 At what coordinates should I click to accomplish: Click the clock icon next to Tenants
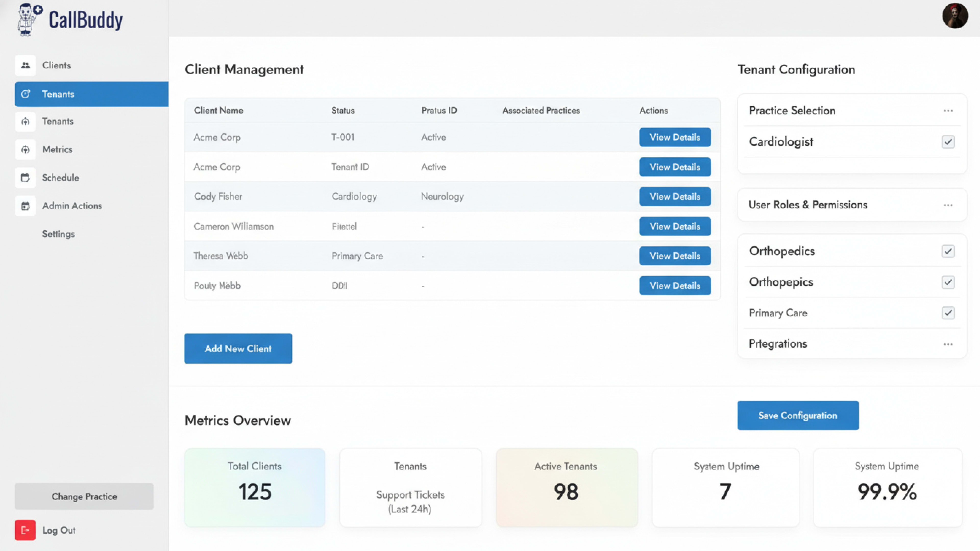click(25, 94)
